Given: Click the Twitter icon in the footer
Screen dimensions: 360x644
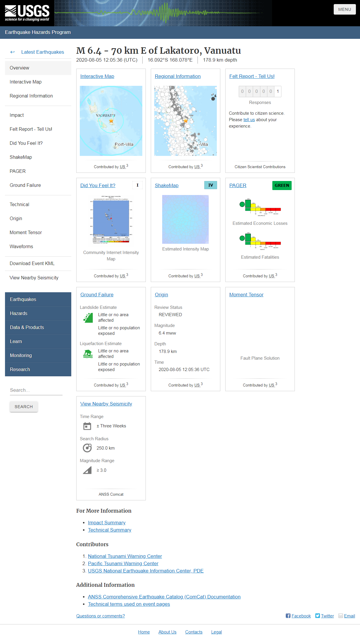Looking at the screenshot, I should point(318,616).
